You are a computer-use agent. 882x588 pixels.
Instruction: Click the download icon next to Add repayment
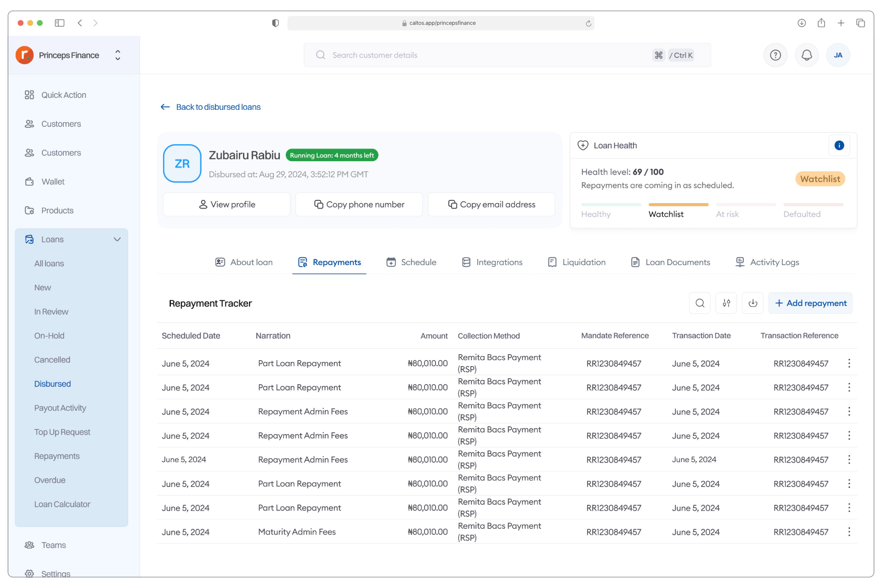[x=752, y=303]
